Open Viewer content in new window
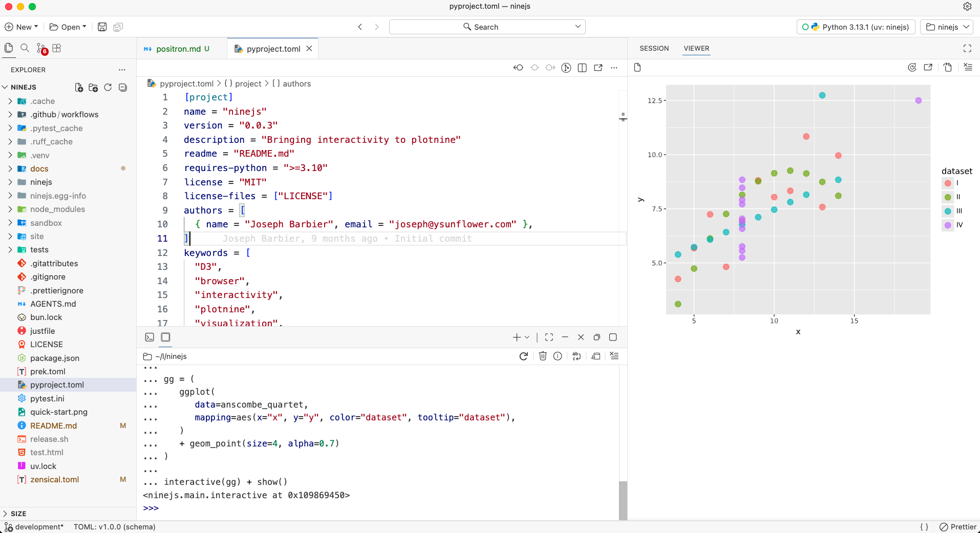The image size is (980, 533). click(928, 68)
